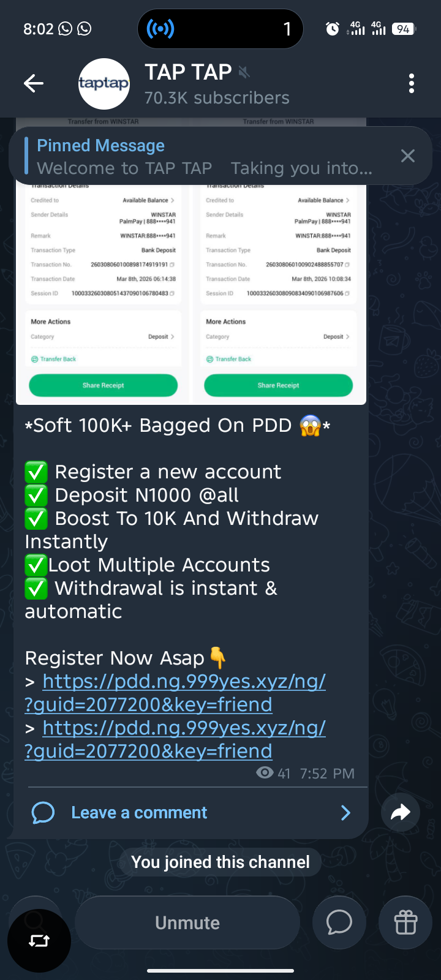This screenshot has width=441, height=980.
Task: Share post with the forward arrow icon
Action: pos(400,812)
